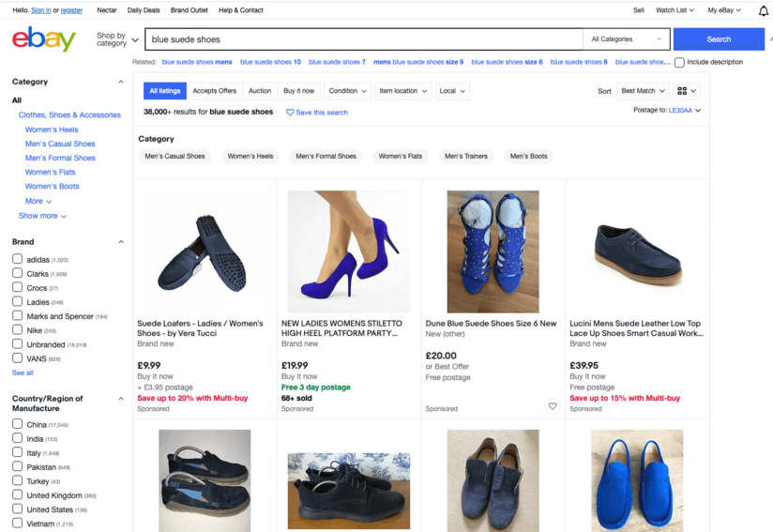Screen dimensions: 773x532
Task: Click See all brands link
Action: pyautogui.click(x=23, y=372)
